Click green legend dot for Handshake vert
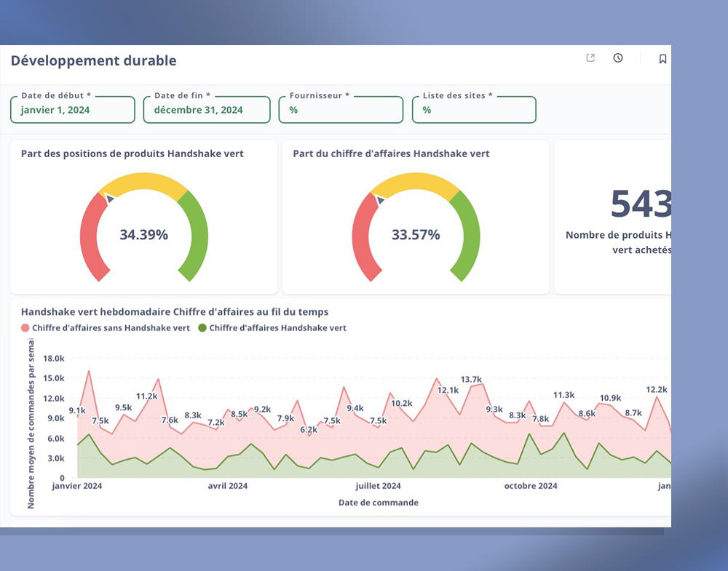 (x=203, y=328)
